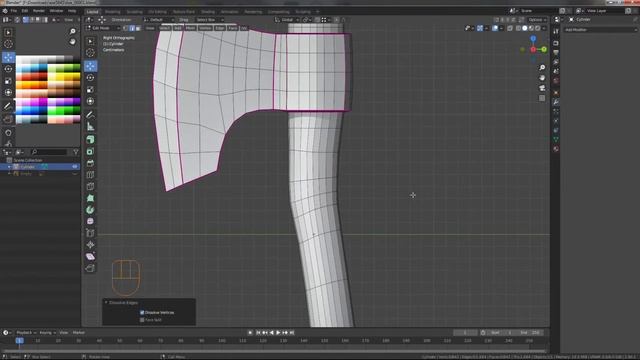Open the Render properties tab
The width and height of the screenshot is (640, 360).
pyautogui.click(x=556, y=43)
